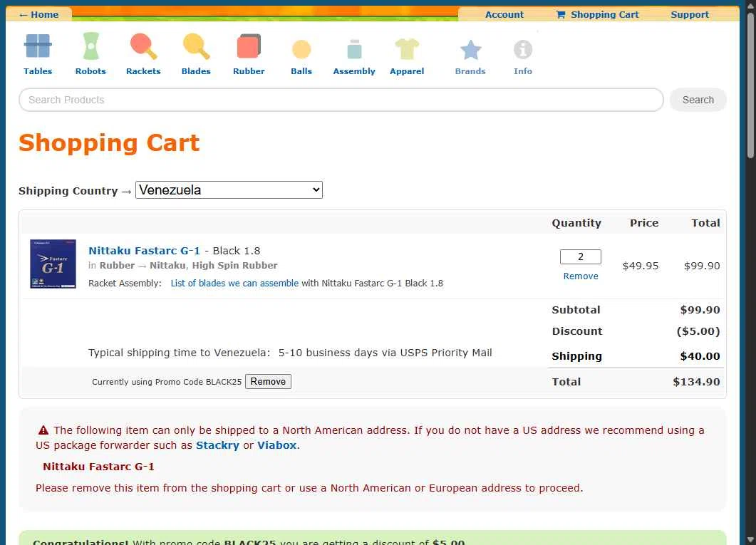Viewport: 756px width, 545px height.
Task: Click the Fastarc G-1 product thumbnail
Action: point(53,264)
